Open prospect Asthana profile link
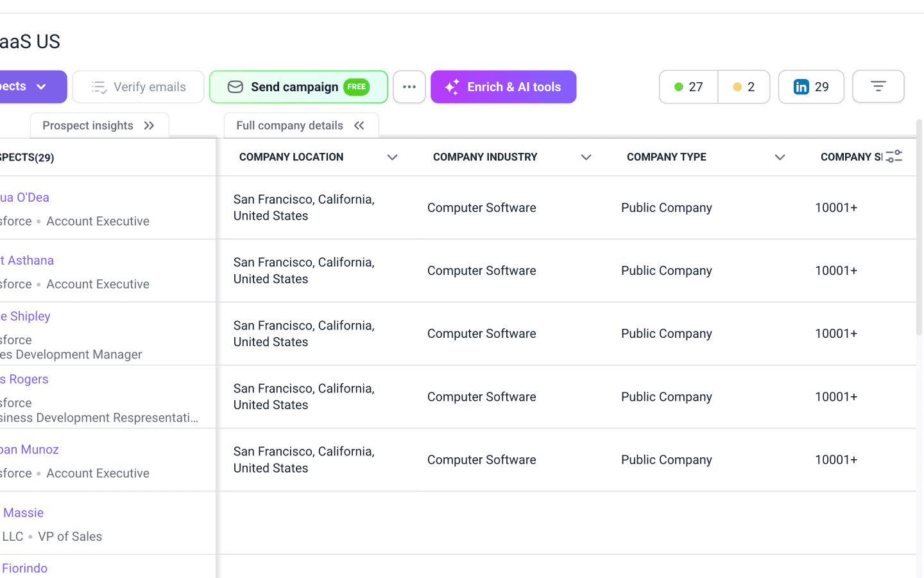Image resolution: width=924 pixels, height=578 pixels. 27,260
